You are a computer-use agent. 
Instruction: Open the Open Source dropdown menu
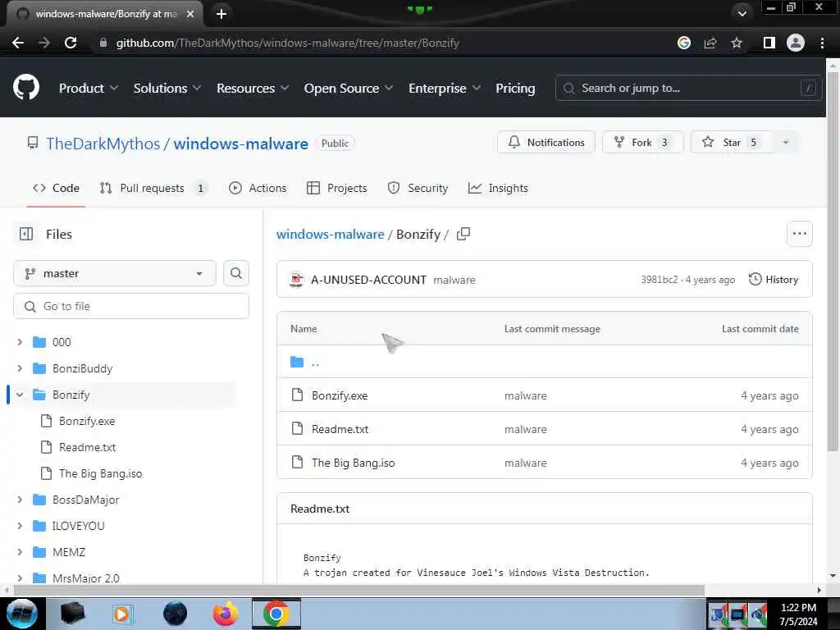(348, 88)
